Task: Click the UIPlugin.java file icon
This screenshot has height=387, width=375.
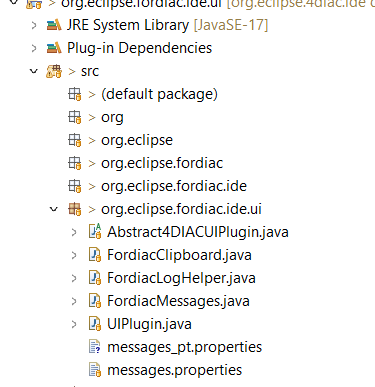Action: [95, 324]
